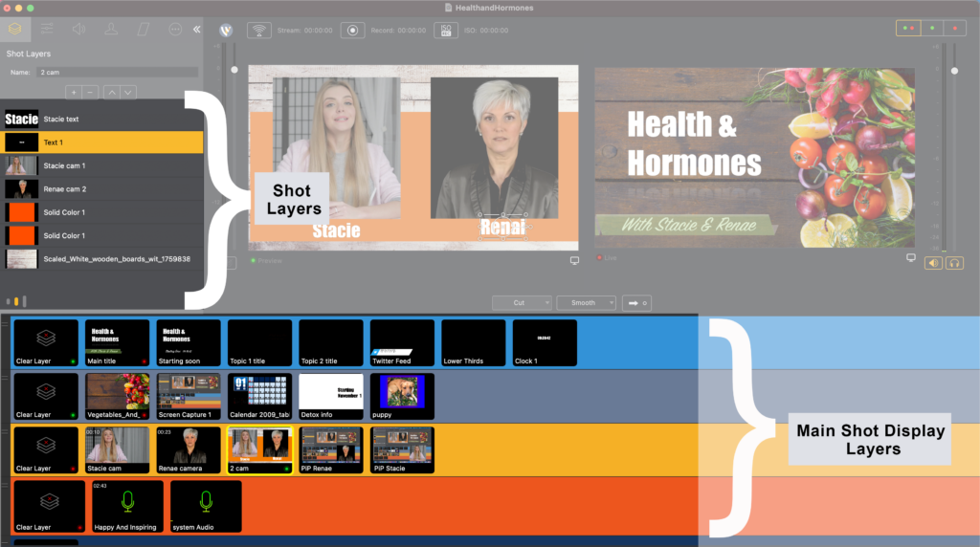Select the Renae cam 2 layer
This screenshot has height=547, width=980.
click(x=101, y=188)
